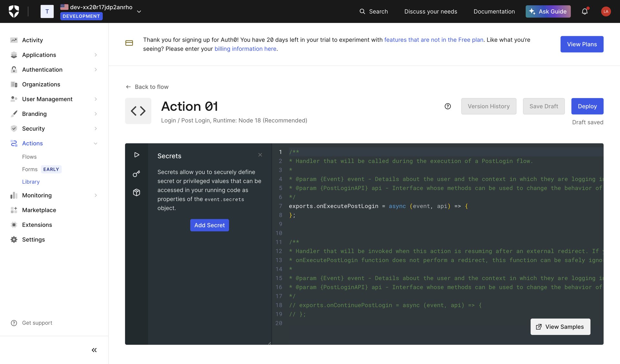Open the LA user avatar menu
This screenshot has height=364, width=620.
[606, 11]
